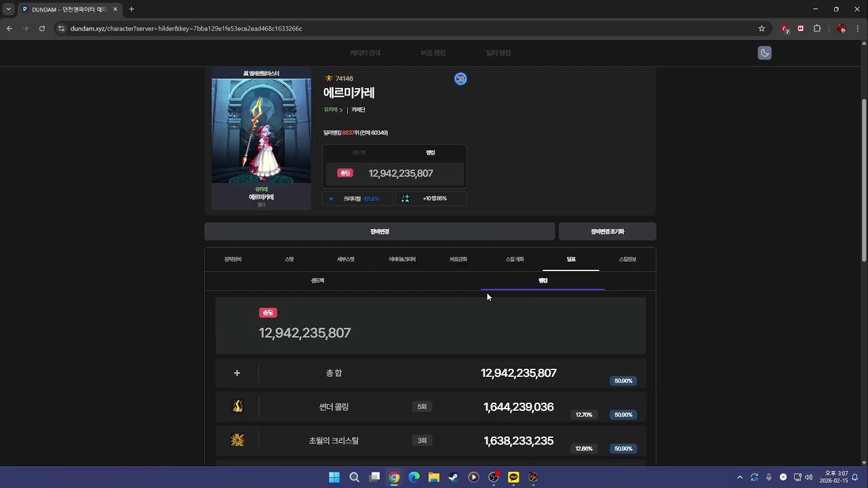Open Microsoft Edge from the taskbar
Screen dimensions: 868x488
click(x=414, y=477)
